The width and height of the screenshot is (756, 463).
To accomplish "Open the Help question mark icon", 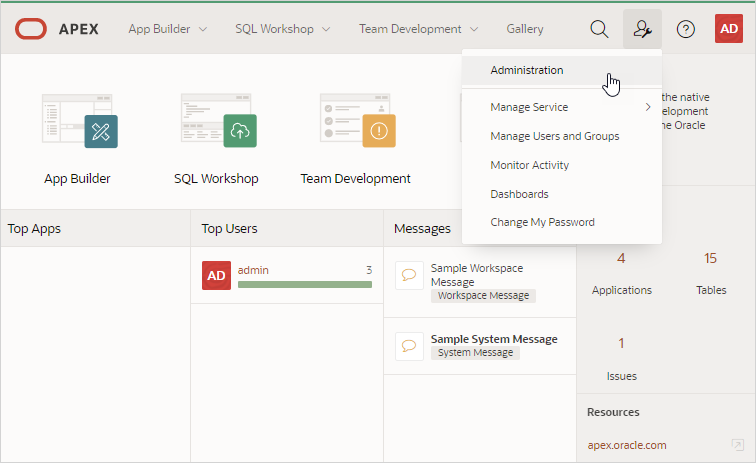I will (686, 29).
